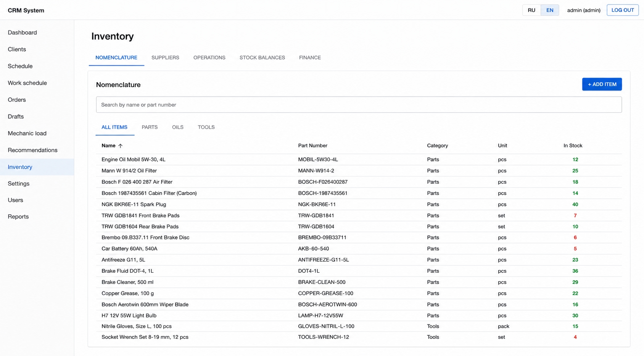The image size is (644, 356).
Task: Select Bosch 1987435561 Cabin Filter (Carbon)
Action: 359,193
